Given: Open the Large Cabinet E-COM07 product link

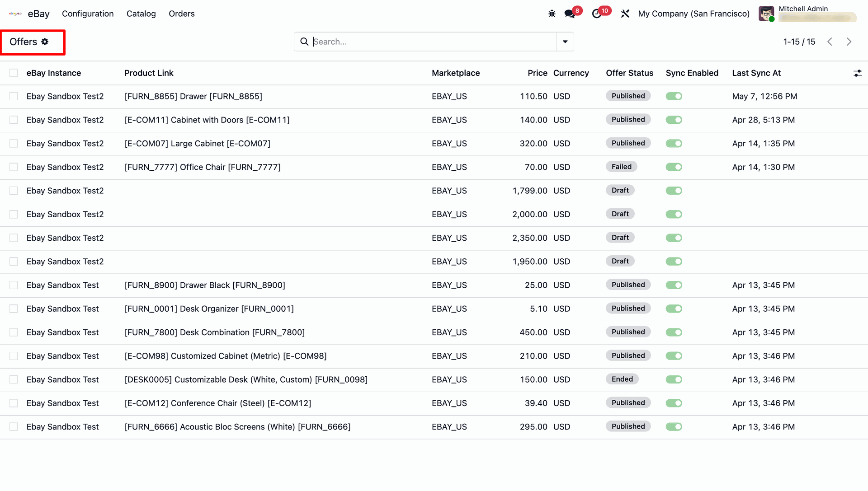Looking at the screenshot, I should [197, 143].
